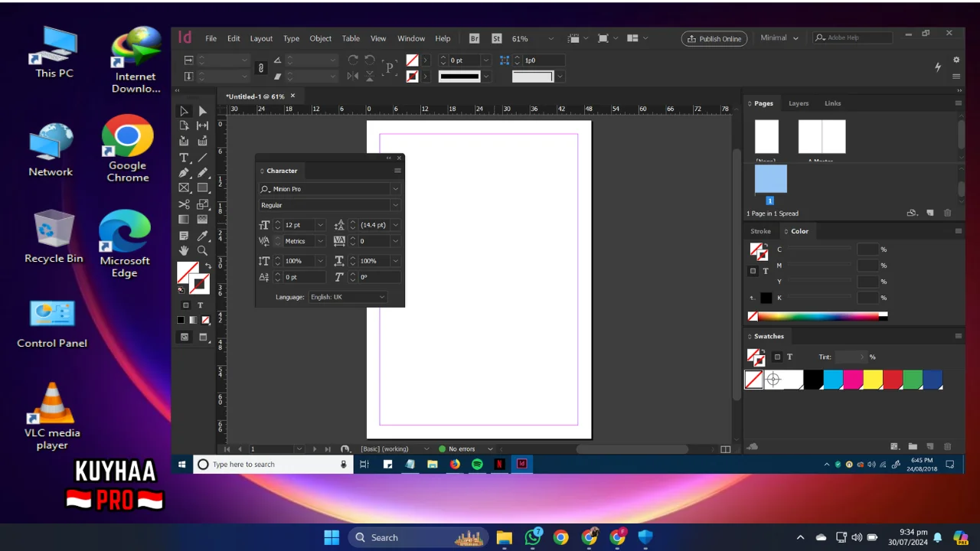The image size is (980, 551).
Task: Open Windows Start on bottom taskbar
Action: coord(332,537)
